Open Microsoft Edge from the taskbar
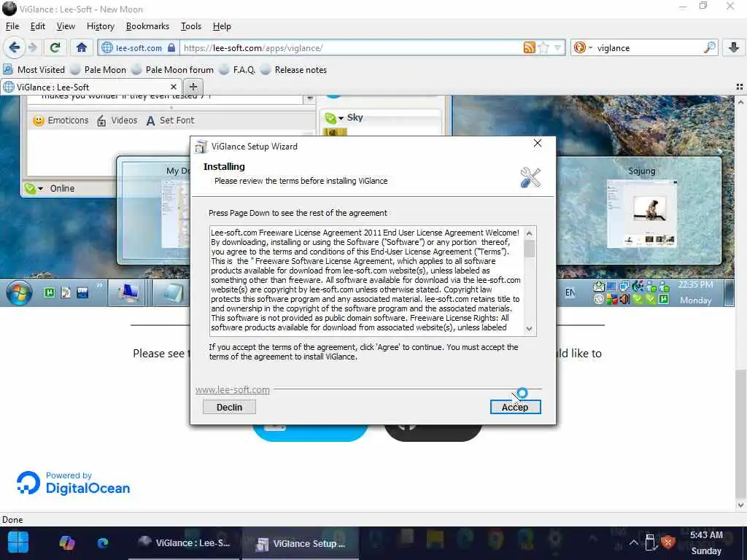747x560 pixels. (x=102, y=542)
